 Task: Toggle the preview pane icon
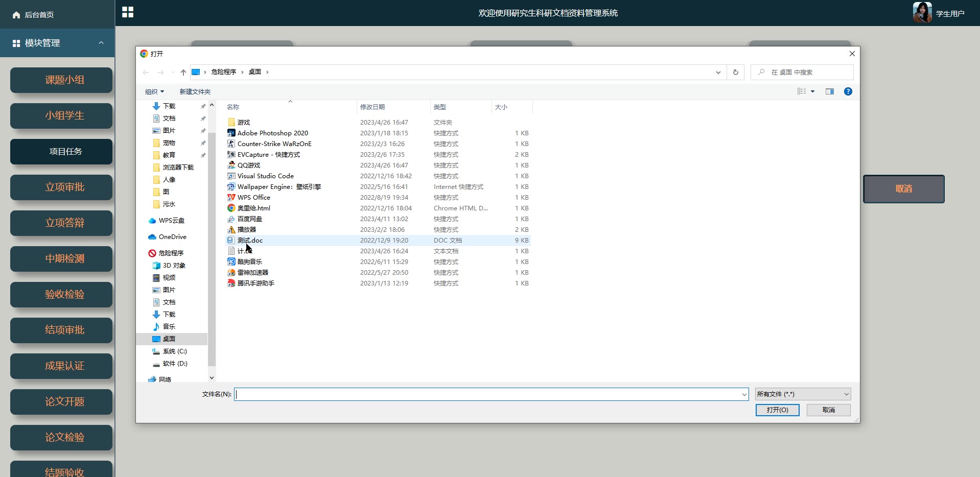click(829, 91)
